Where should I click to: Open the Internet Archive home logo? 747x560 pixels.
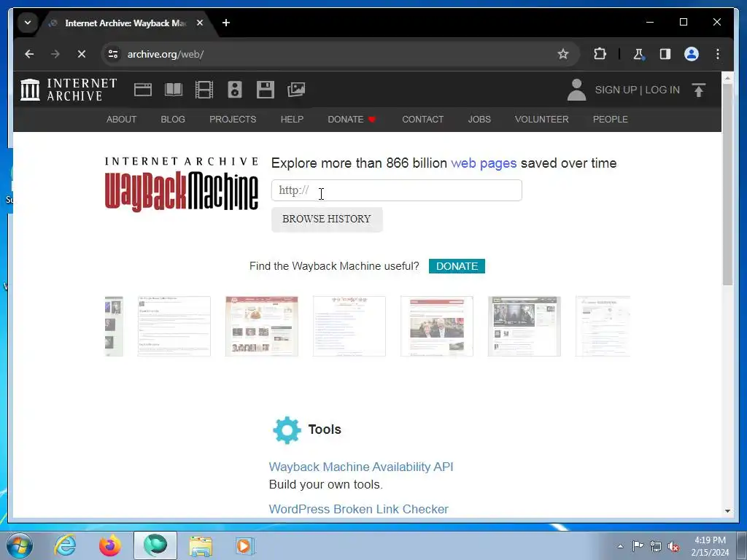69,90
